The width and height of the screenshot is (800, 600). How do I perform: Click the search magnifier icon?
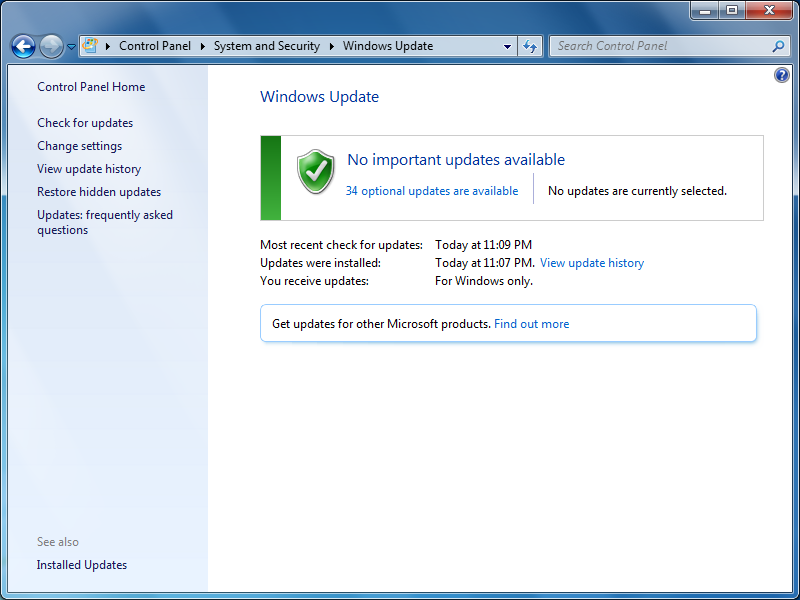(x=778, y=46)
